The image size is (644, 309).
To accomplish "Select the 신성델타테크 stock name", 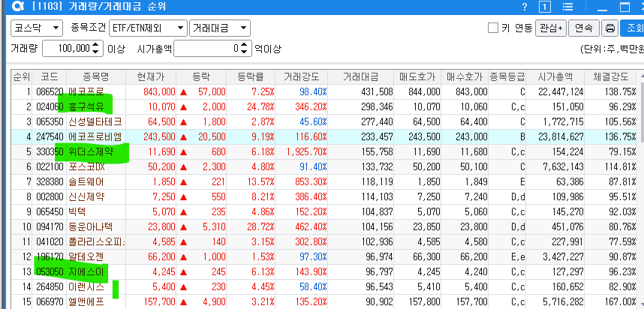I will [95, 122].
